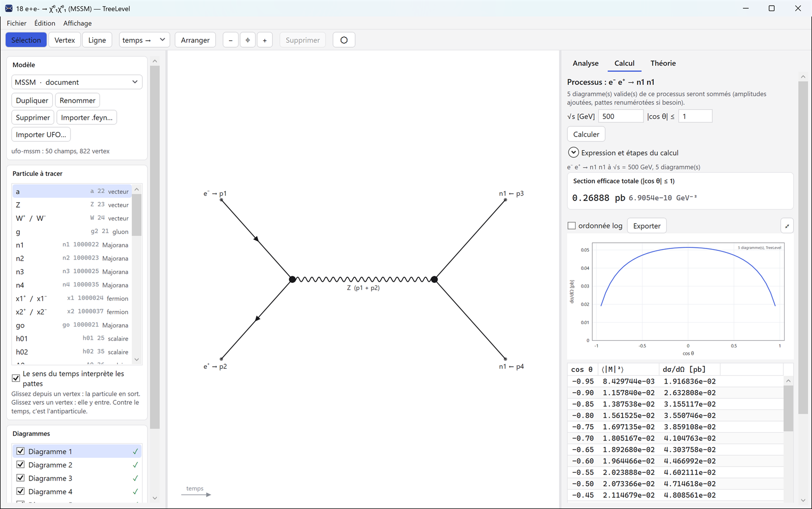
Task: Click the model panel Supprimer button
Action: click(32, 118)
